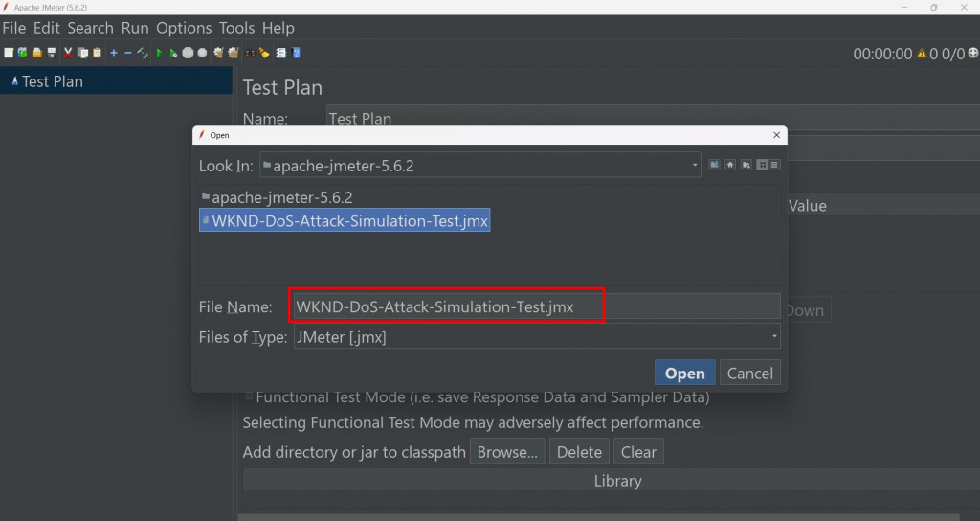Click the Home folder icon in Open dialog

(730, 165)
